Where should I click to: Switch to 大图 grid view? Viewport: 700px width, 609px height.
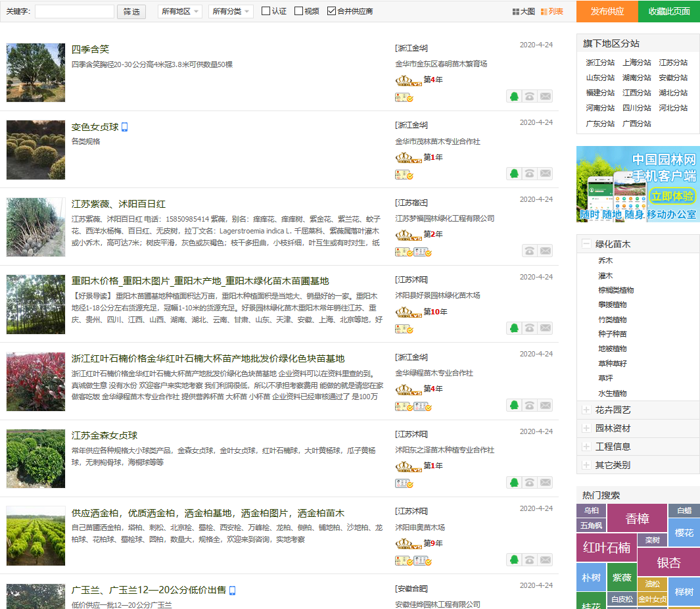(x=524, y=11)
